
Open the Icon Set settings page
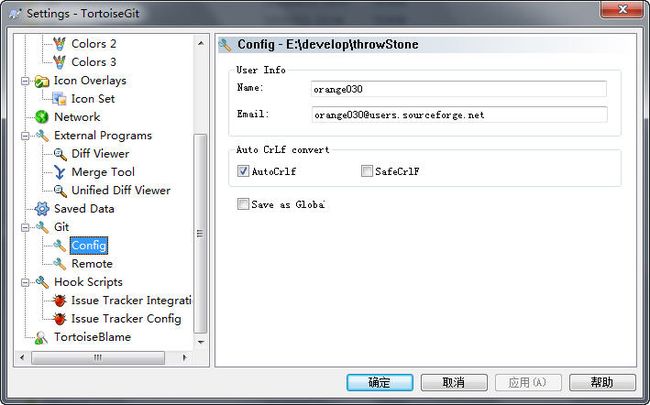[x=93, y=99]
